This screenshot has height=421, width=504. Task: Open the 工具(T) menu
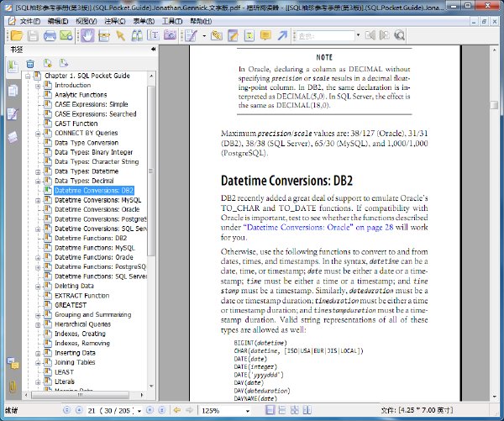pos(172,21)
